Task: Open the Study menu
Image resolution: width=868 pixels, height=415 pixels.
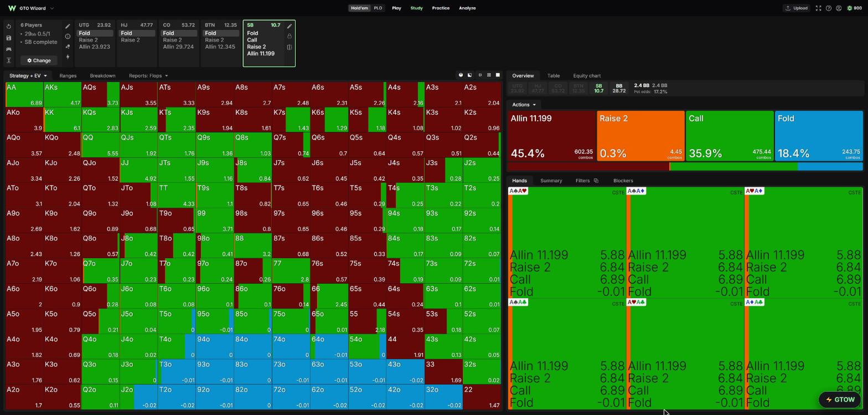Action: coord(416,8)
